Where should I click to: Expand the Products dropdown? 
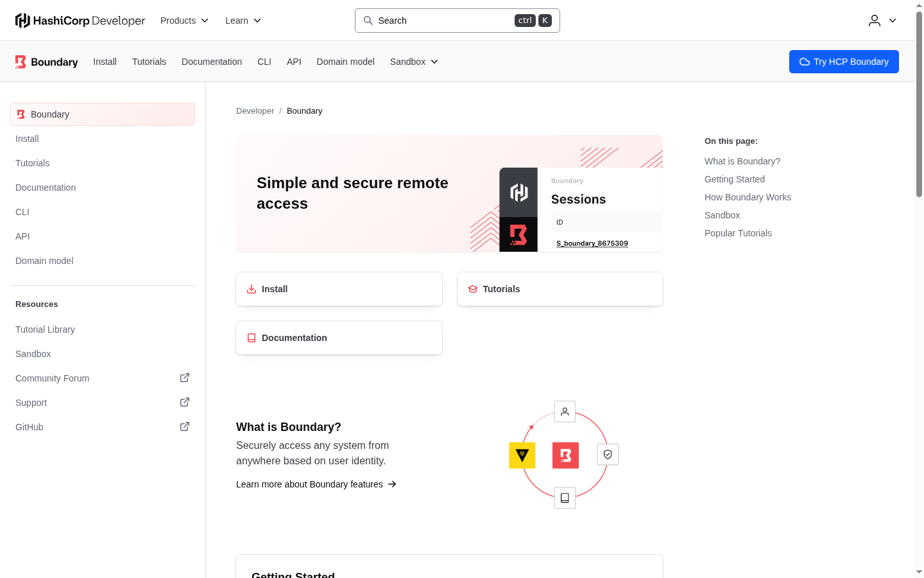(x=185, y=21)
